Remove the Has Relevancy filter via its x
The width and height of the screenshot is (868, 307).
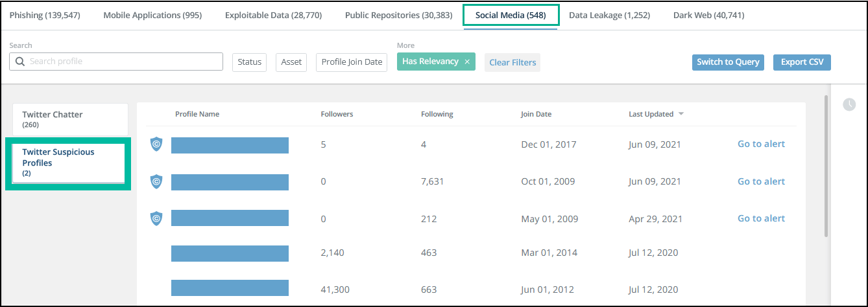(467, 62)
